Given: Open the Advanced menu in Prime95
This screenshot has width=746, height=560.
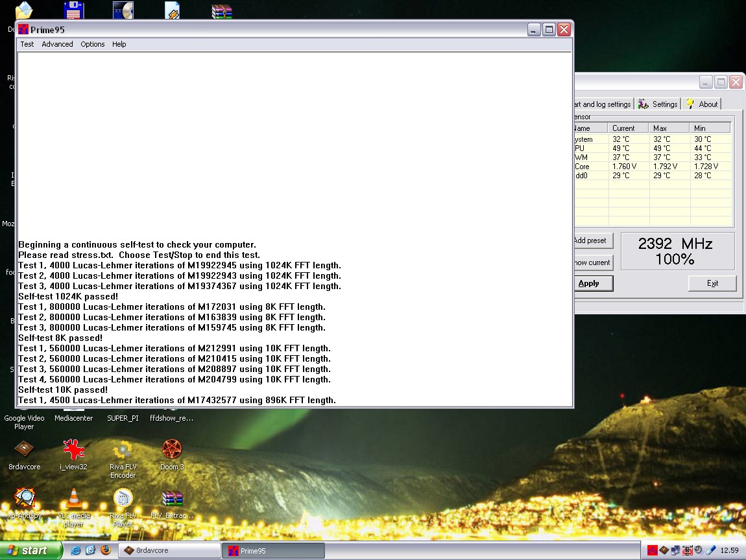Looking at the screenshot, I should tap(57, 44).
